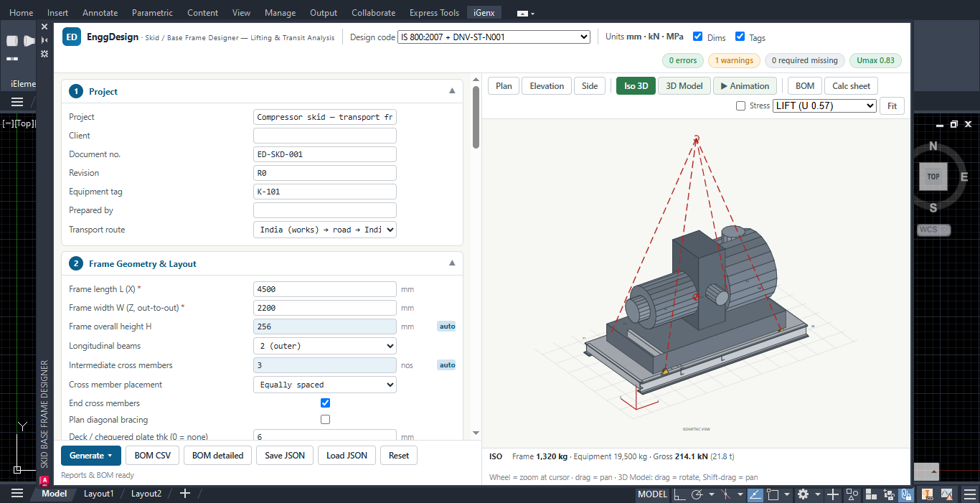
Task: Open workspace switching gear icon
Action: pos(803,494)
